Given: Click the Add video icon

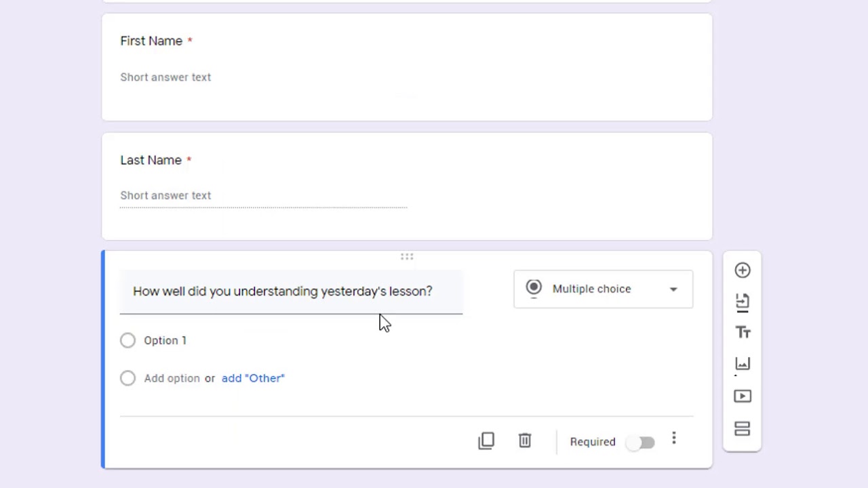Looking at the screenshot, I should (x=743, y=396).
